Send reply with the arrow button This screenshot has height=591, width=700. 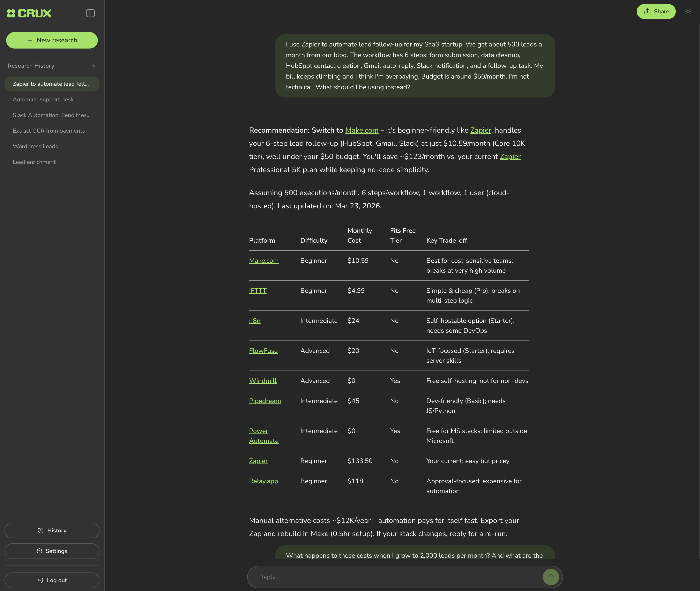click(551, 577)
